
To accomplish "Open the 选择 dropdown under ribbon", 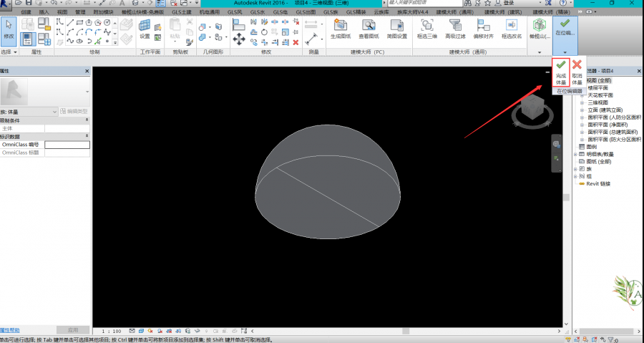I will 9,52.
